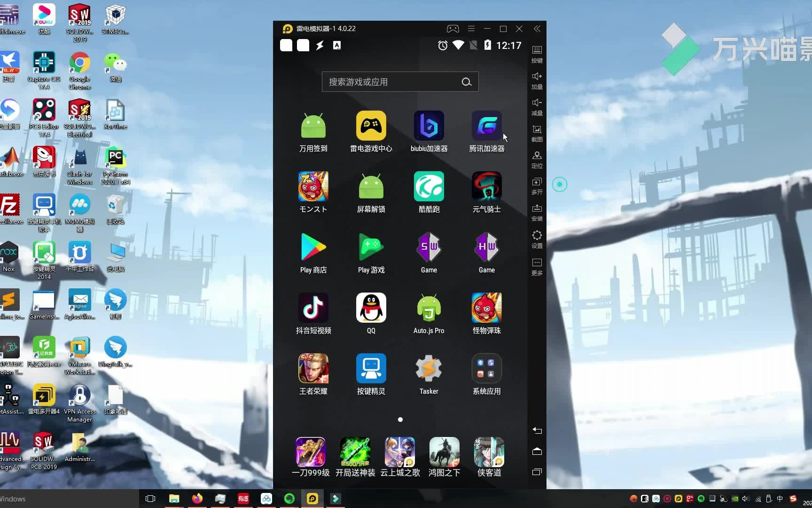
Task: Open the emulator hamburger menu
Action: pos(471,29)
